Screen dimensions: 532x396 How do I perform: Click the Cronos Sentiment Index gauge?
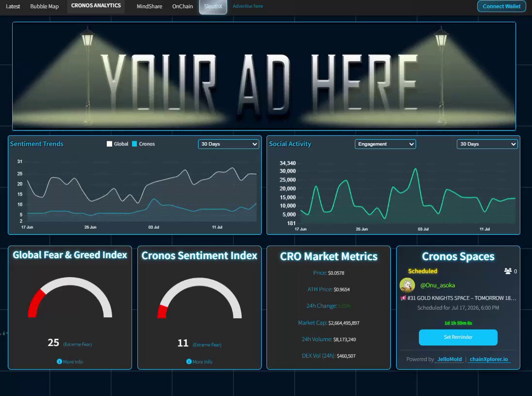click(x=199, y=298)
